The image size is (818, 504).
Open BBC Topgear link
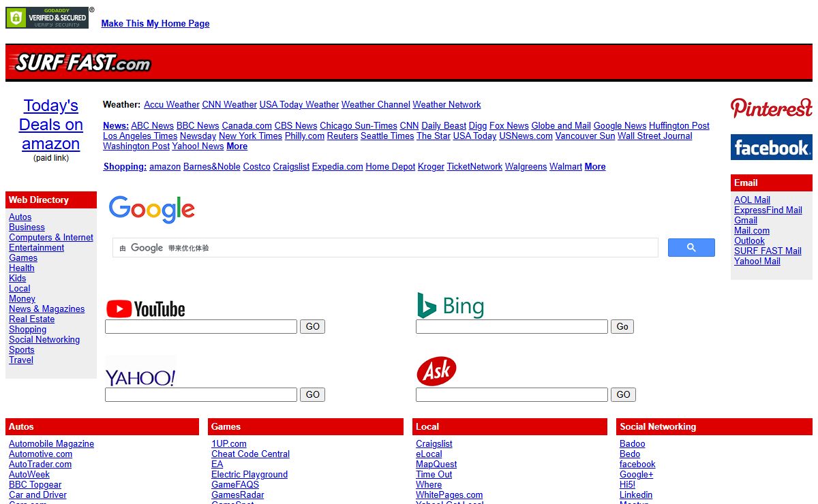35,485
